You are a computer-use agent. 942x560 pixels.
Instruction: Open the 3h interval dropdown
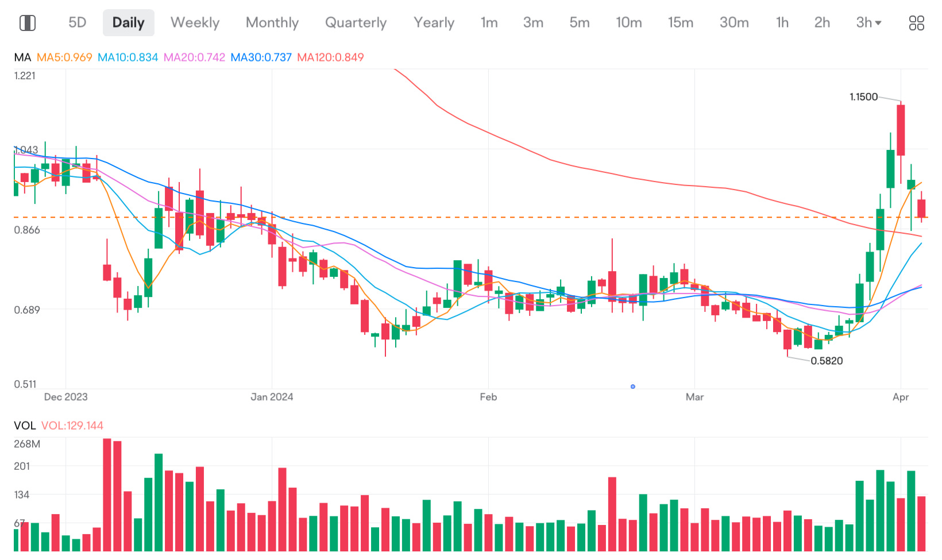[868, 22]
